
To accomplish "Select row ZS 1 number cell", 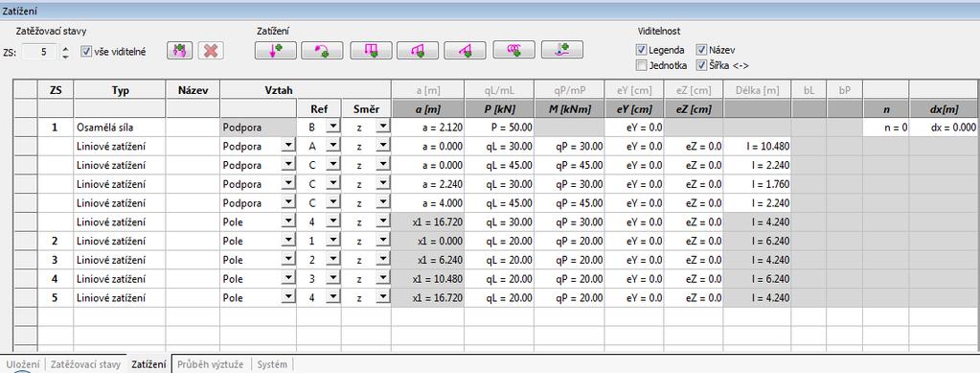I will click(56, 127).
